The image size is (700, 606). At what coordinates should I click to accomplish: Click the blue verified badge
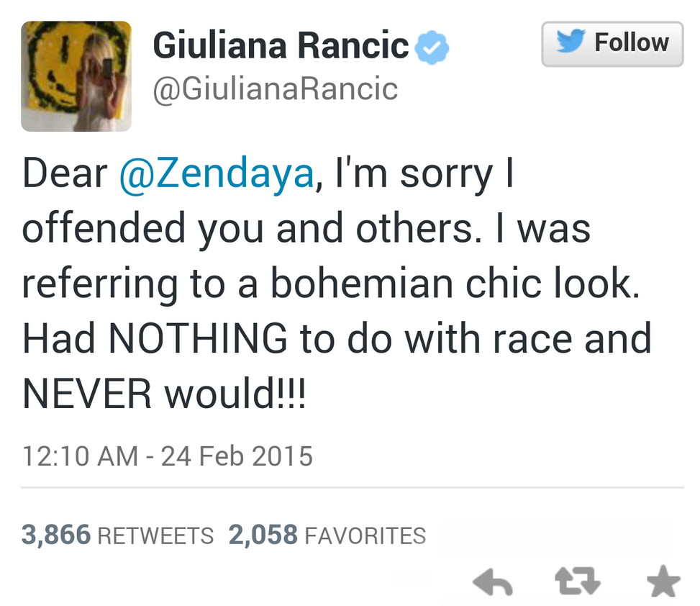434,47
